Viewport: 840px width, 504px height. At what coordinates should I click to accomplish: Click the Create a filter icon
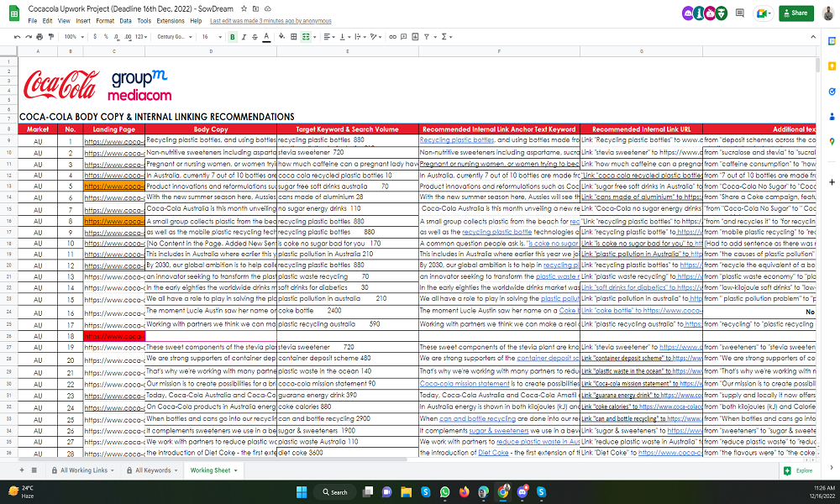click(427, 37)
